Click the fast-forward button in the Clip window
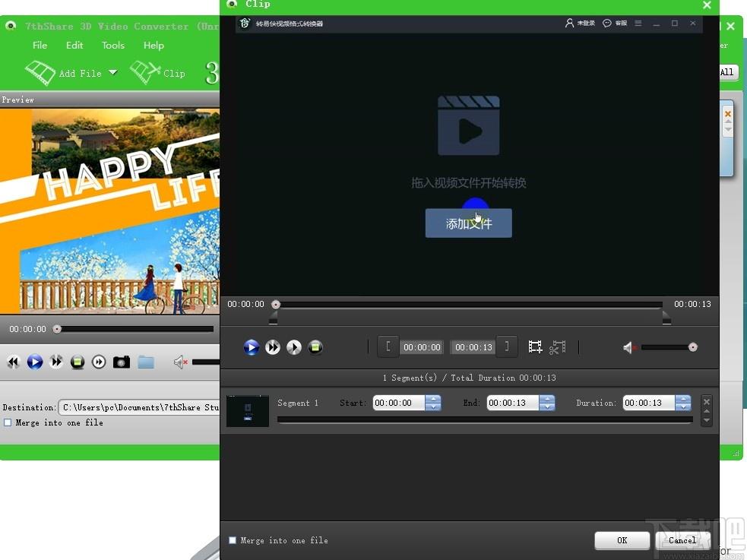Screen dimensions: 747x560 click(x=273, y=347)
